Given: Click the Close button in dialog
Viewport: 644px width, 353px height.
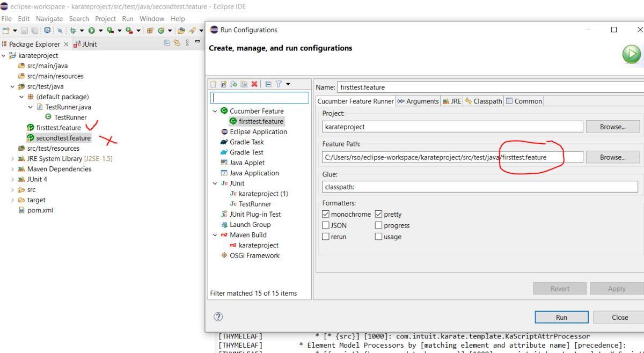Looking at the screenshot, I should (620, 317).
